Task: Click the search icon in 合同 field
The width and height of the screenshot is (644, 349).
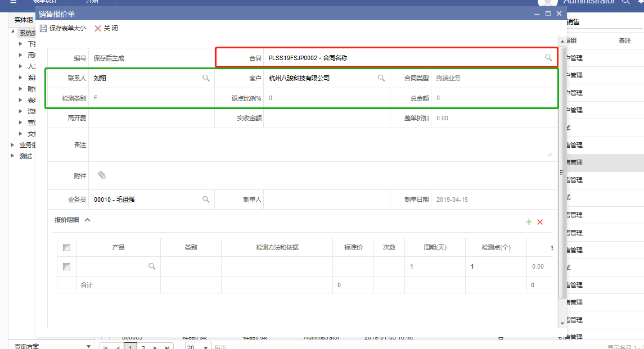Action: point(548,58)
